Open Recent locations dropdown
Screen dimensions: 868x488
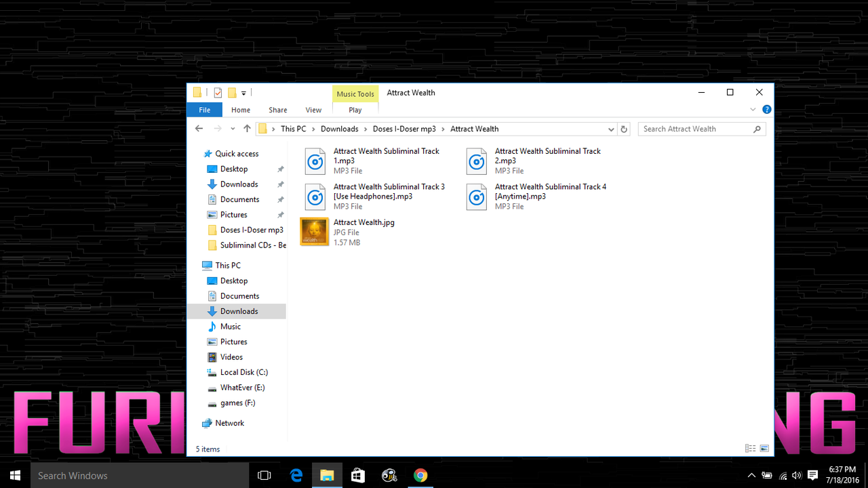[233, 129]
